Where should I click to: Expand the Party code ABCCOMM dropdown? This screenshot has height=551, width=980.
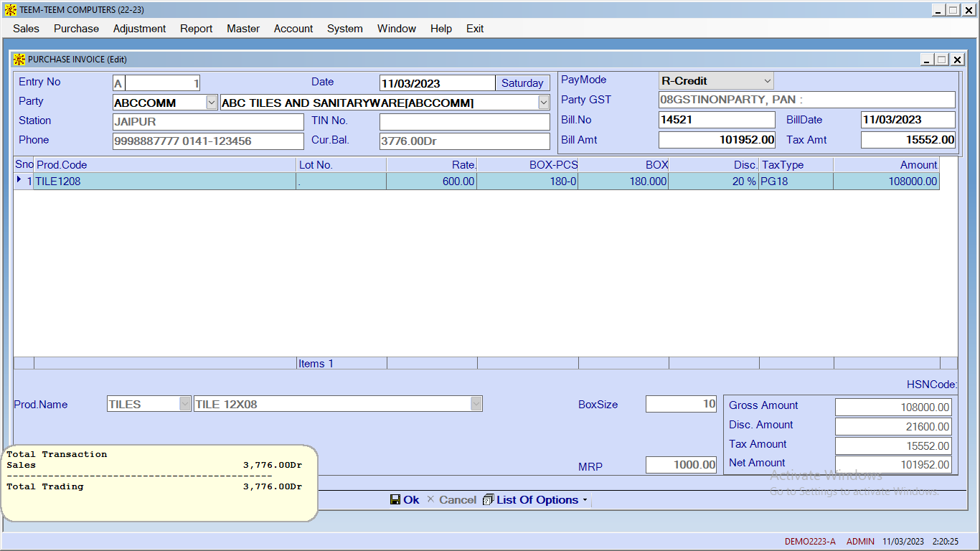[212, 103]
